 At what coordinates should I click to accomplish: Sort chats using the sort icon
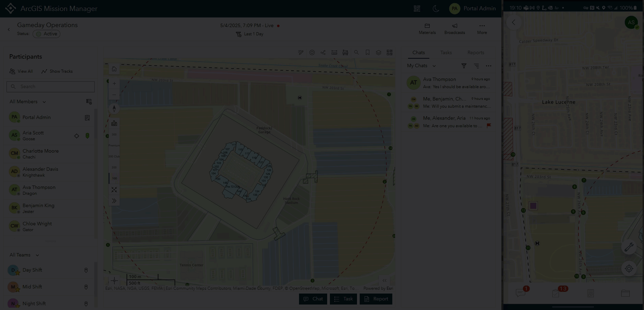coord(476,66)
